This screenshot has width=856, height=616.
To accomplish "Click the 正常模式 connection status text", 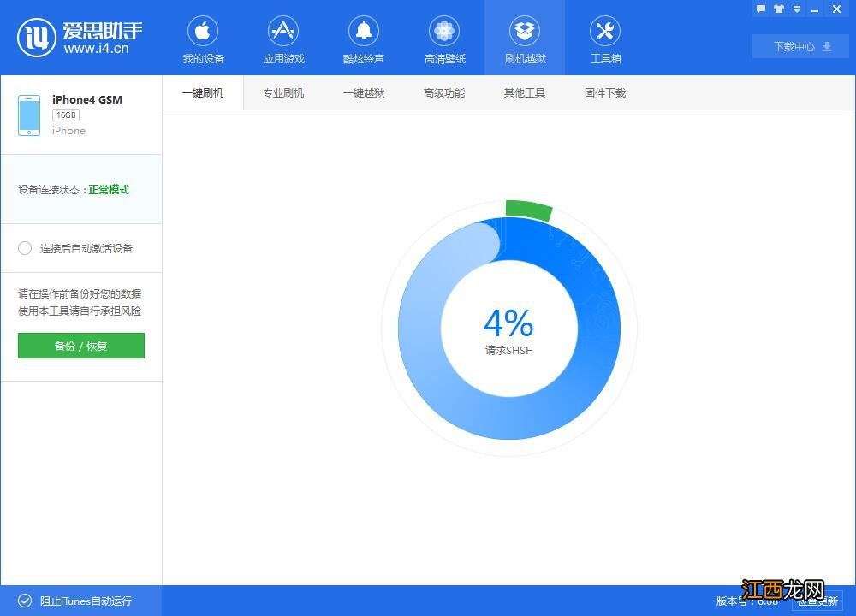I will pos(109,189).
